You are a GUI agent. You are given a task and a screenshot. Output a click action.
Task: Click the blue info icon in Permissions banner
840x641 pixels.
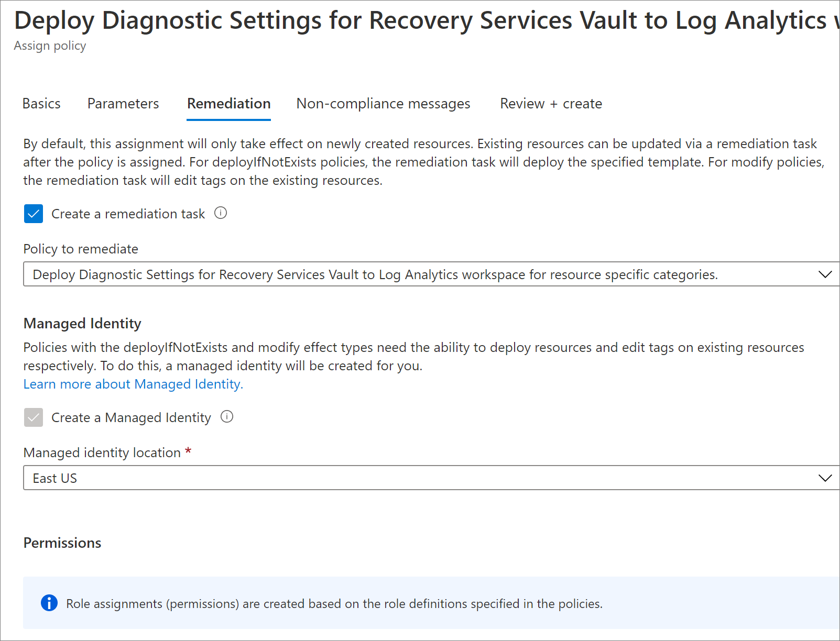pos(49,603)
